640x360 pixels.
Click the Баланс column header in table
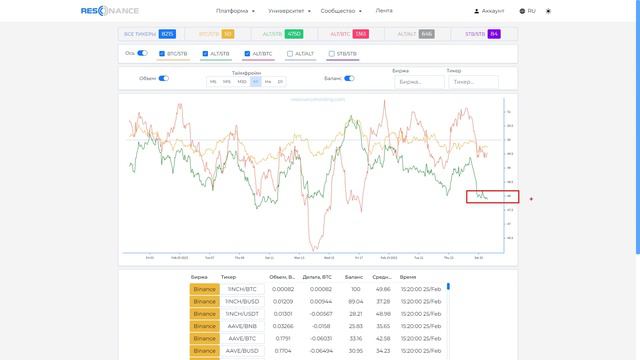353,277
